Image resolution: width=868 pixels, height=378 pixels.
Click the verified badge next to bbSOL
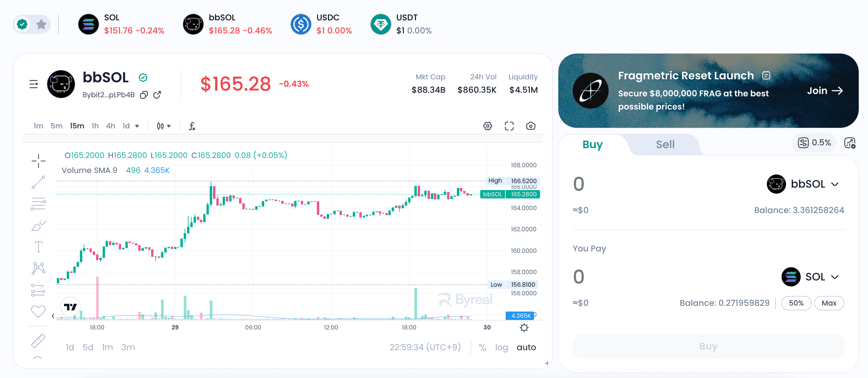(143, 78)
